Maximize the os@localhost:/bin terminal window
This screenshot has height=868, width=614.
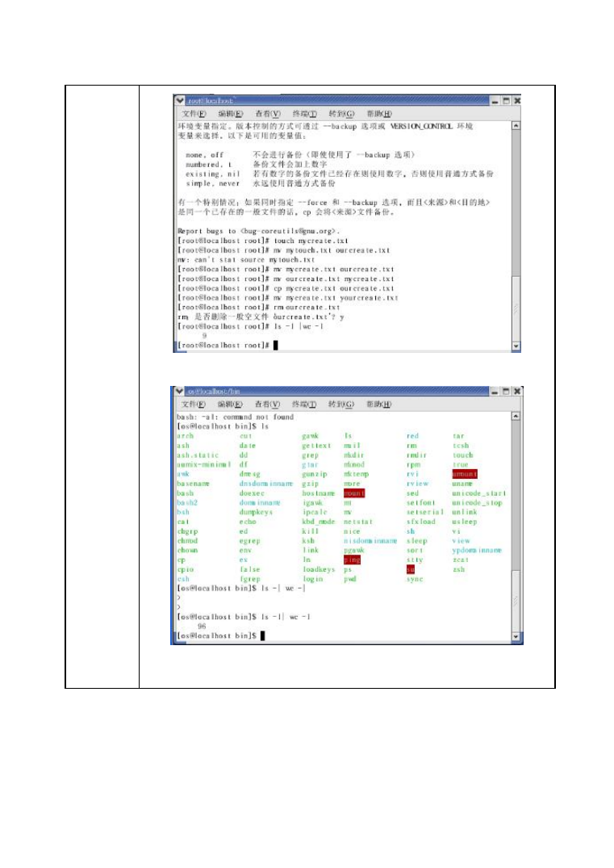[x=506, y=391]
